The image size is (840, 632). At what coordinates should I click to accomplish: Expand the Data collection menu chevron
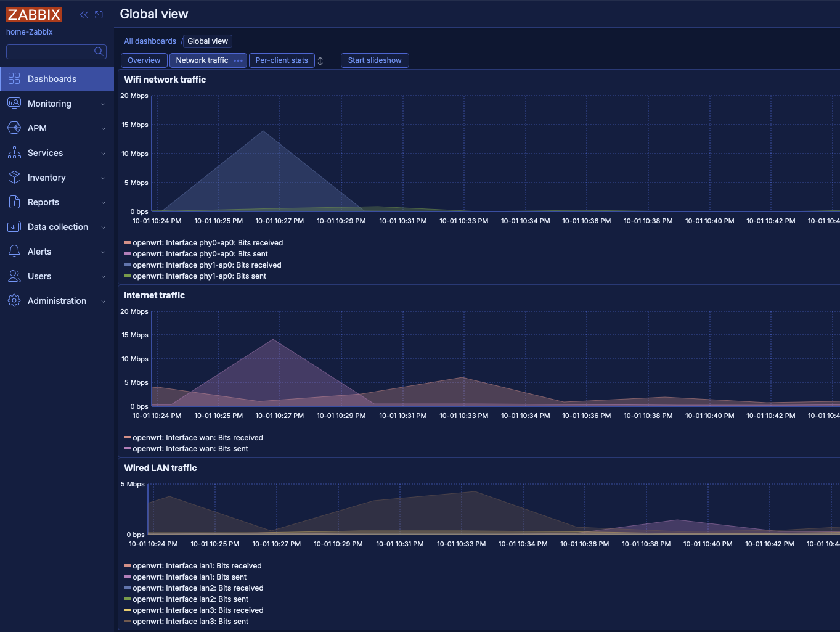[x=103, y=228]
